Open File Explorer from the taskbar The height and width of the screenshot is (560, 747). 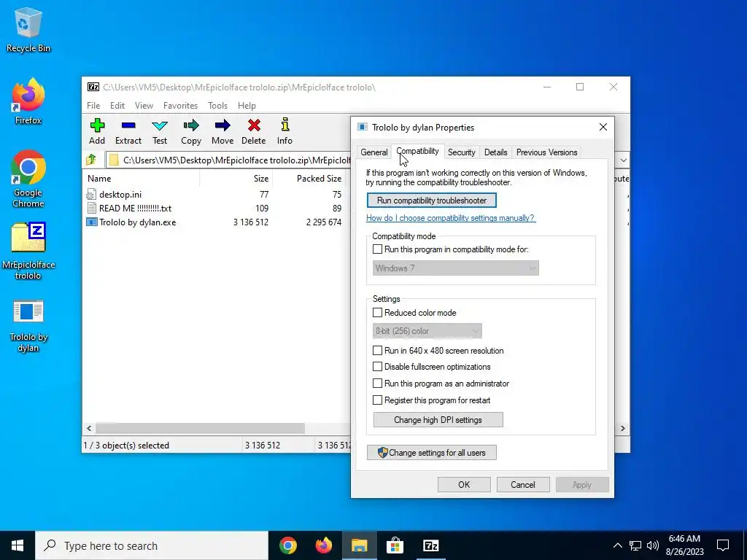[359, 545]
